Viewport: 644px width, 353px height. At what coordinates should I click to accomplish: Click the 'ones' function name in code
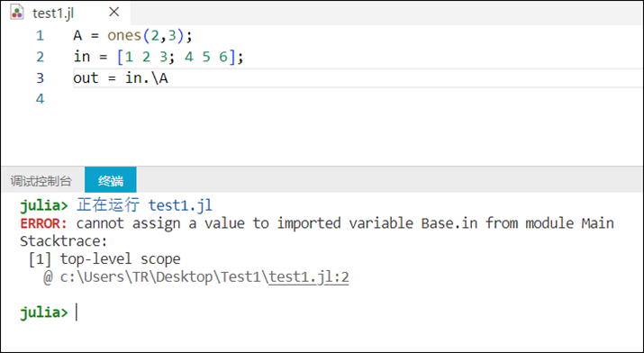[x=124, y=36]
